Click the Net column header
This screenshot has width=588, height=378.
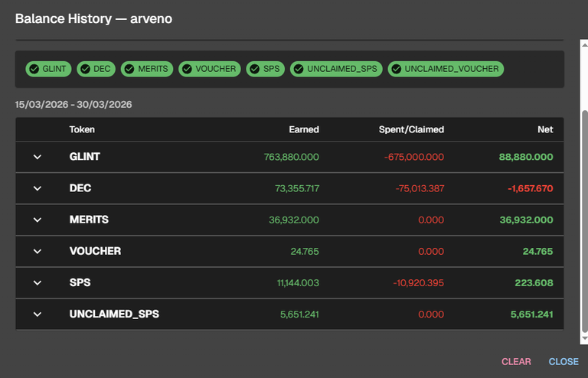pos(545,129)
